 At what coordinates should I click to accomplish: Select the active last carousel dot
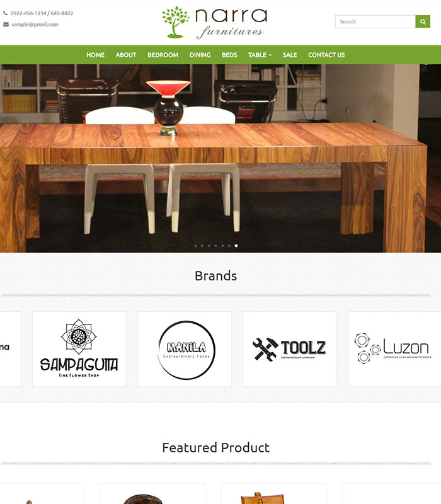pyautogui.click(x=236, y=246)
